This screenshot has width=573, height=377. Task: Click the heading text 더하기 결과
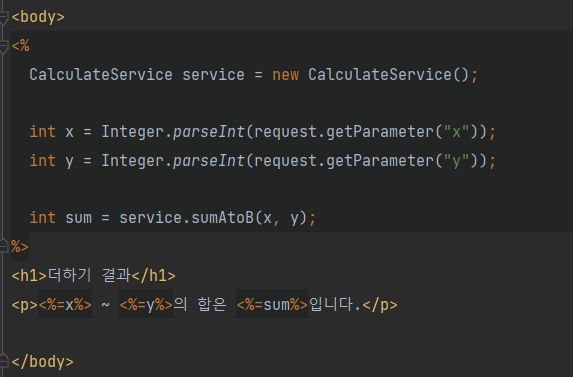click(x=89, y=275)
